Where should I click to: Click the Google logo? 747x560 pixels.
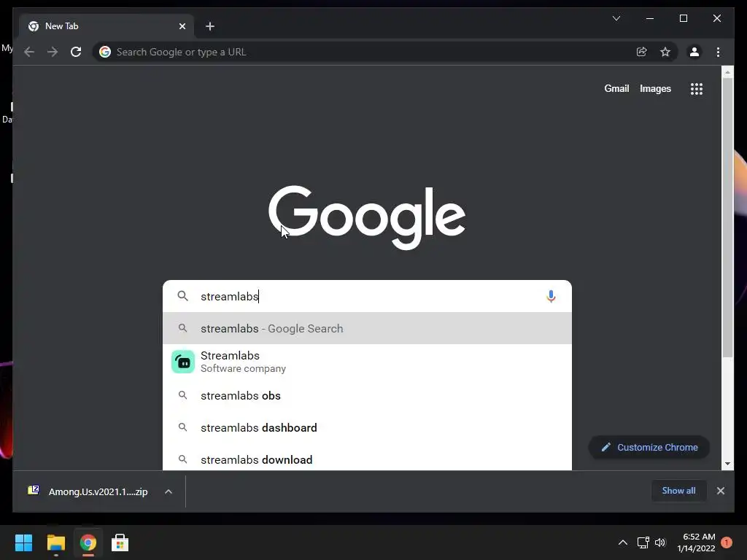(x=367, y=217)
